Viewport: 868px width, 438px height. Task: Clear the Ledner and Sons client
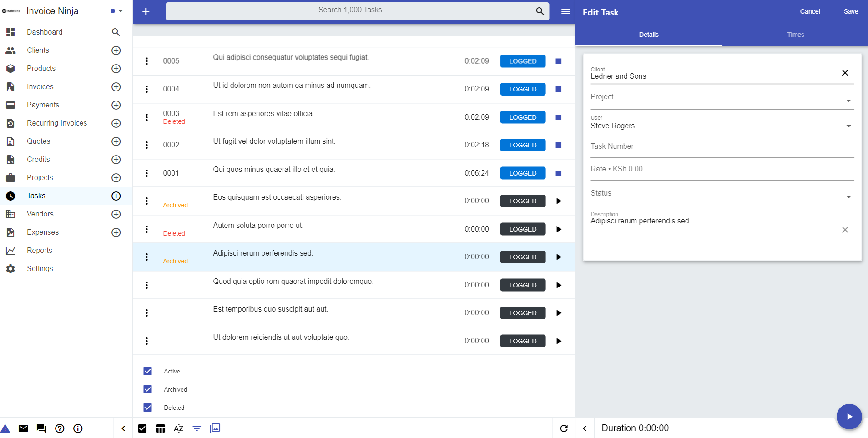845,73
